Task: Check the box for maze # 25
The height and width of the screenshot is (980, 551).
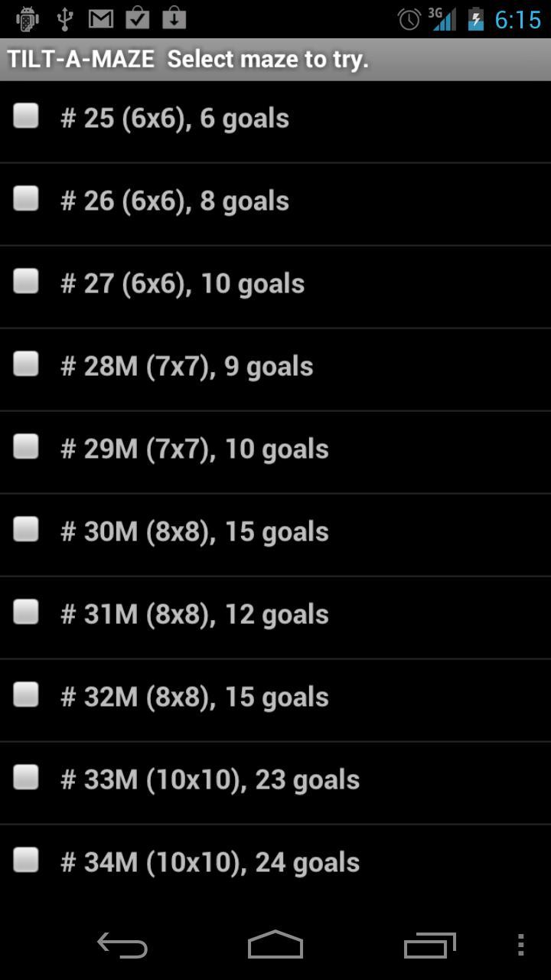Action: tap(26, 116)
